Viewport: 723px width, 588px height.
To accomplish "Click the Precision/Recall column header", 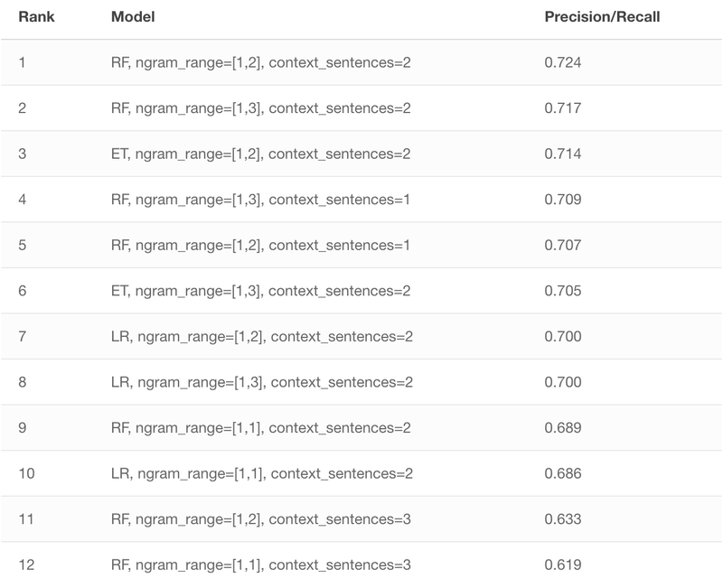I will click(602, 17).
